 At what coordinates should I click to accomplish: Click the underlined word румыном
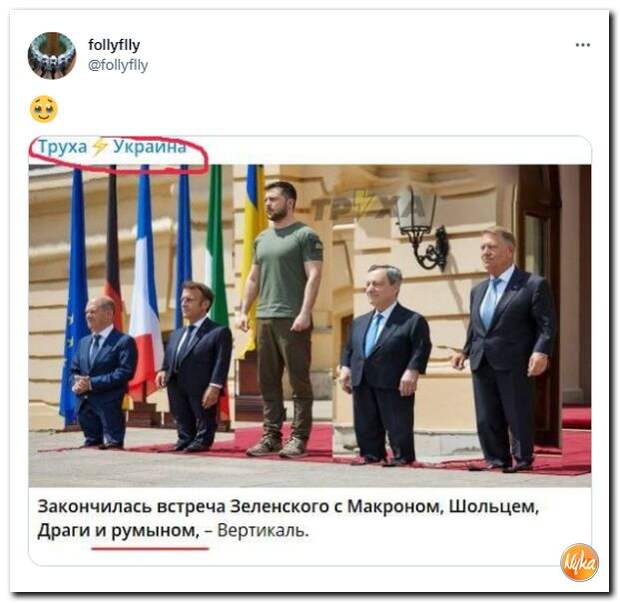[155, 531]
